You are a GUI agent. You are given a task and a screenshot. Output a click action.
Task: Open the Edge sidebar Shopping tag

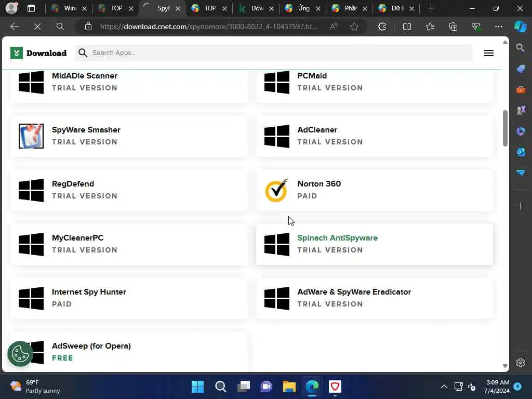pos(521,69)
